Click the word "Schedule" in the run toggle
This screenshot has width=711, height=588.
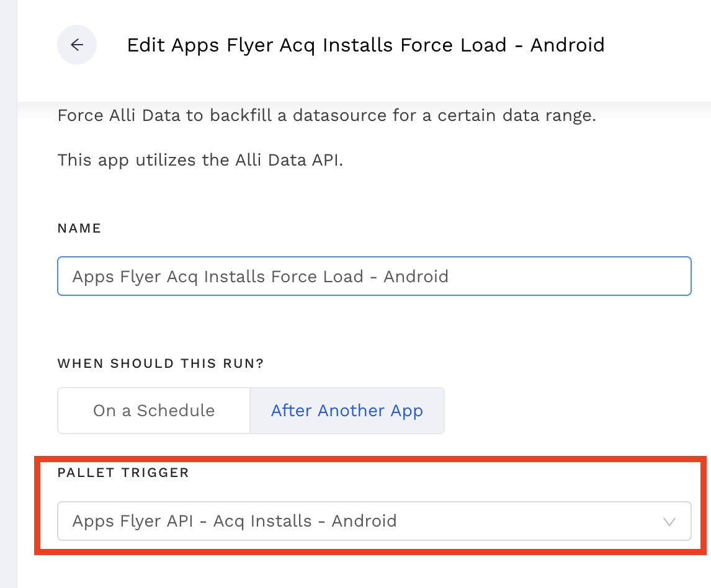pyautogui.click(x=176, y=411)
